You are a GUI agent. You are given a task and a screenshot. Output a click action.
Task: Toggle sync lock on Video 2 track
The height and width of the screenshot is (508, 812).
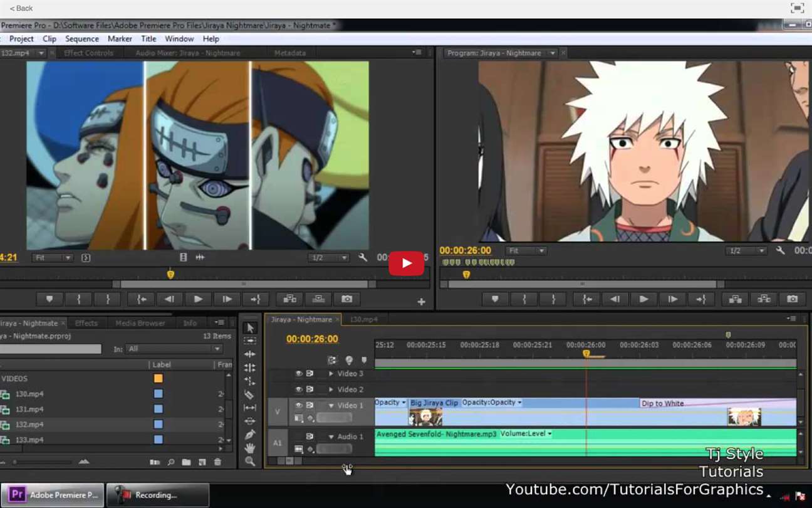point(310,389)
